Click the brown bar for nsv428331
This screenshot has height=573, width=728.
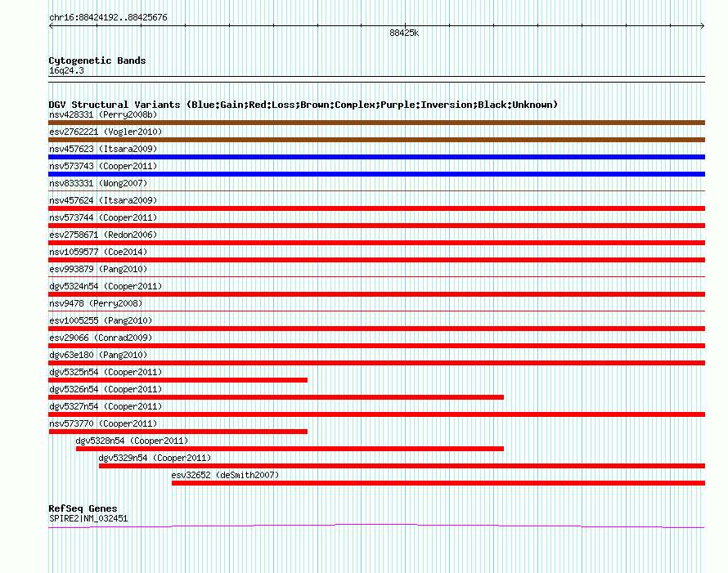[376, 123]
